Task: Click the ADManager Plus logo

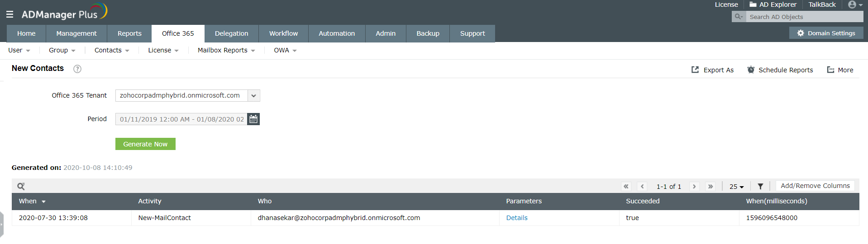Action: pos(64,12)
